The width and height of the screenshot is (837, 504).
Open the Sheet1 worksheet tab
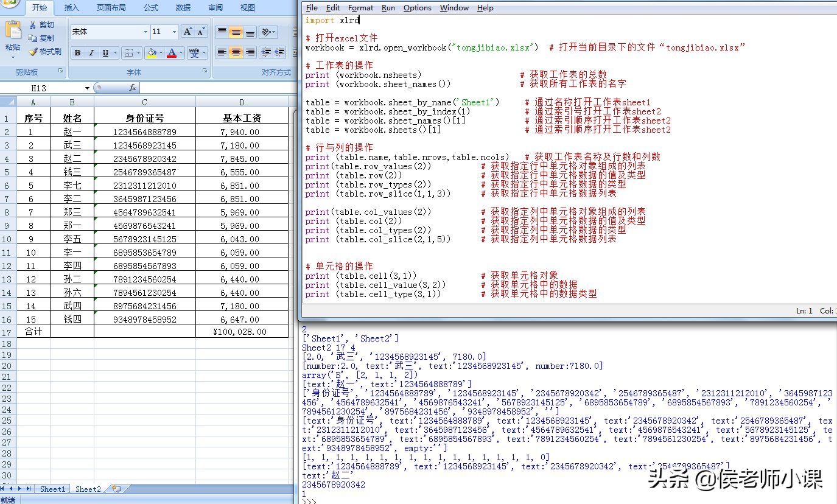point(52,489)
